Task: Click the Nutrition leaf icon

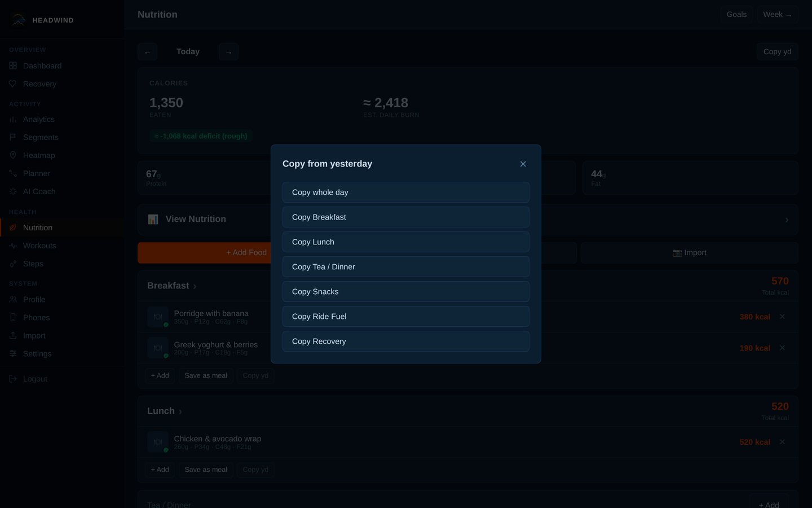Action: (x=13, y=227)
